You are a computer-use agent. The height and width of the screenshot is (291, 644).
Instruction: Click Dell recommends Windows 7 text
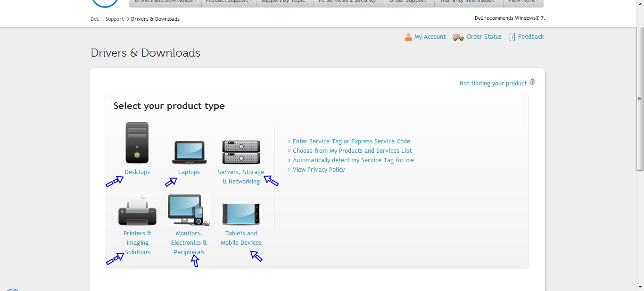coord(510,18)
